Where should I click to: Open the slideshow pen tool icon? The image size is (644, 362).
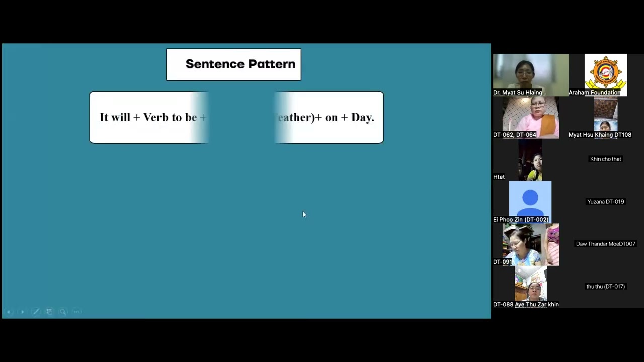[x=36, y=312]
